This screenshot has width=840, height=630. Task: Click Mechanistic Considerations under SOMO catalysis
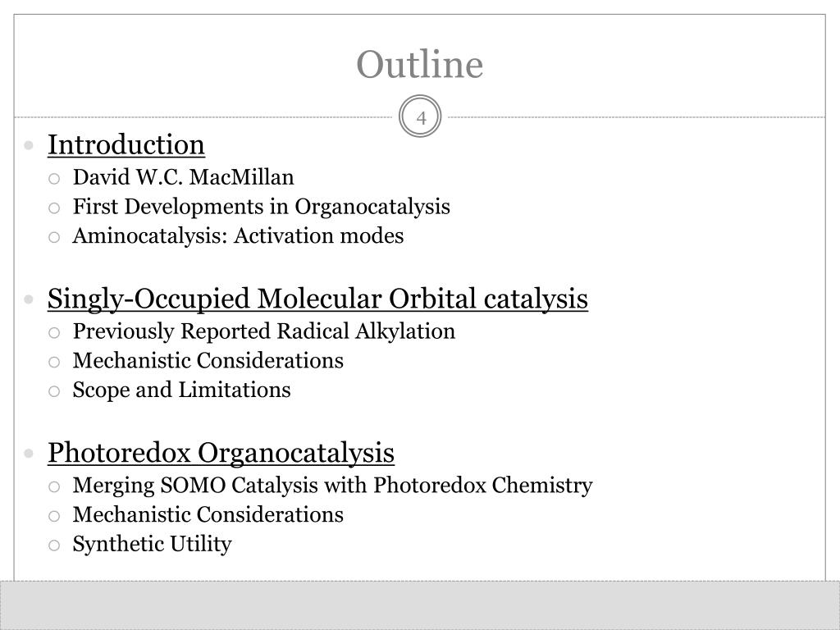[208, 361]
